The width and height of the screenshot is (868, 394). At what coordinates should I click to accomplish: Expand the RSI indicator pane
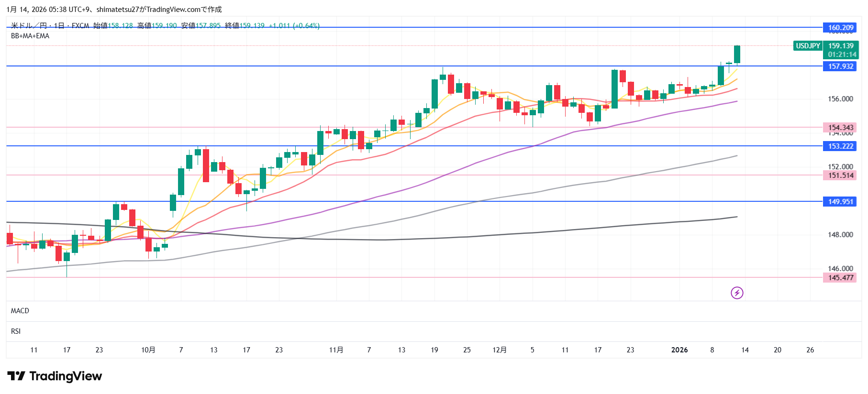(x=16, y=331)
